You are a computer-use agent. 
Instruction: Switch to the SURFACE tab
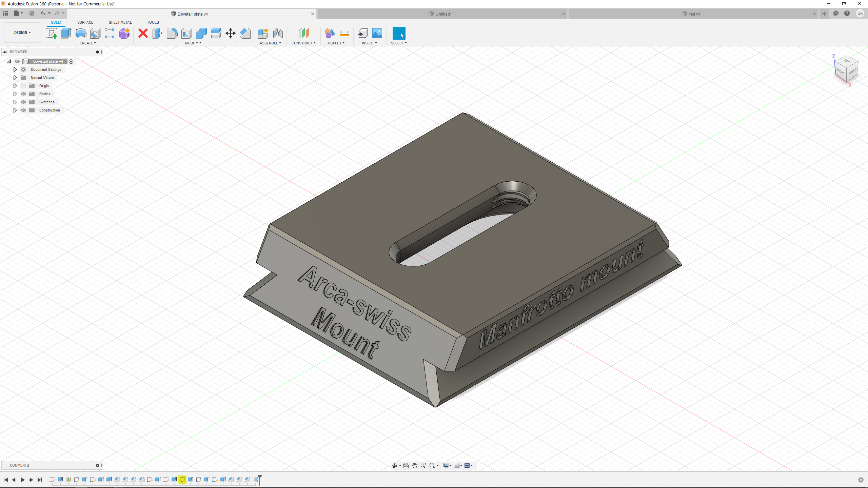coord(85,22)
